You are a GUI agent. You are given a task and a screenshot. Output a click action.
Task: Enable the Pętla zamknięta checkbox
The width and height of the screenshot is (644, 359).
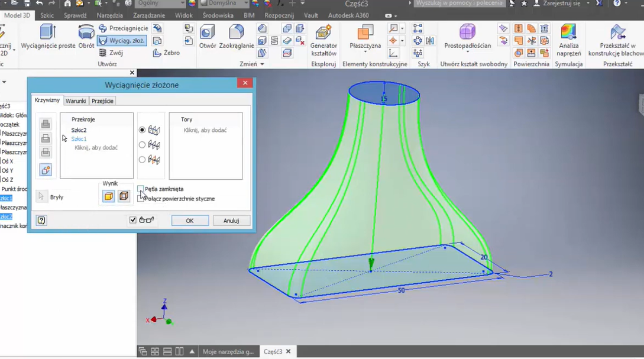point(141,189)
